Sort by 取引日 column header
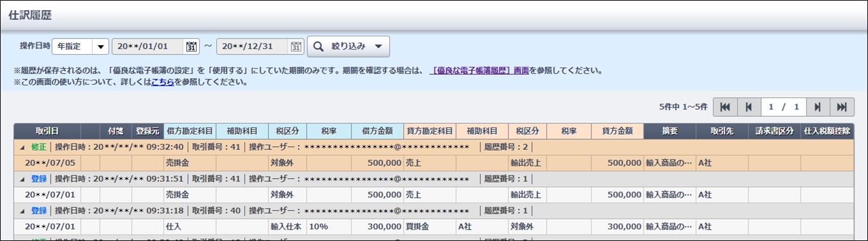Screen dimensions: 868x241 47,131
